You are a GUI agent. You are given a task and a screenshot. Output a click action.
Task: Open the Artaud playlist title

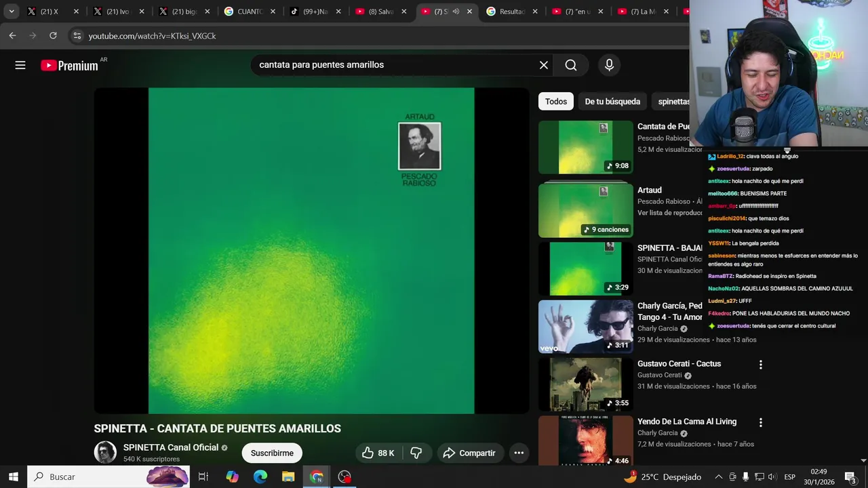point(650,190)
